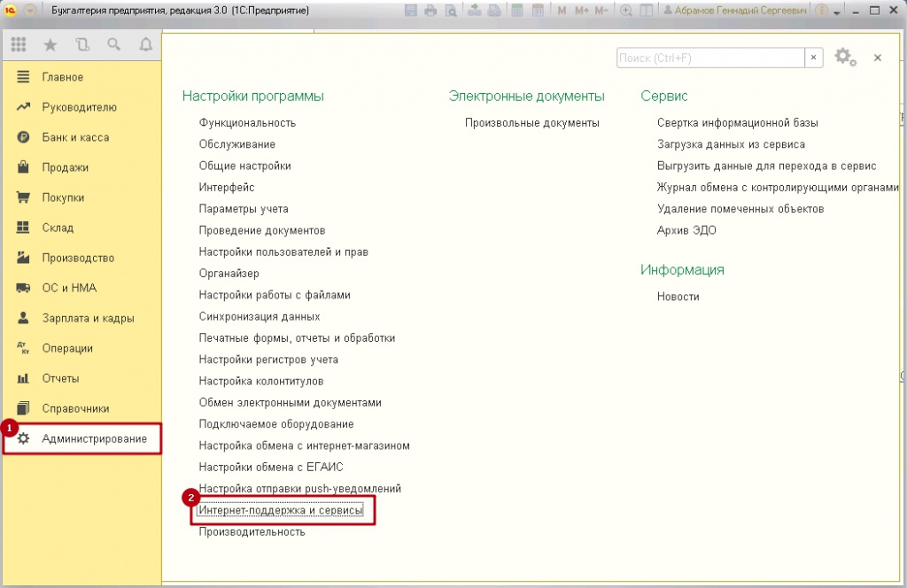This screenshot has height=588, width=907.
Task: Open Настройки пользователей и прав
Action: [283, 251]
